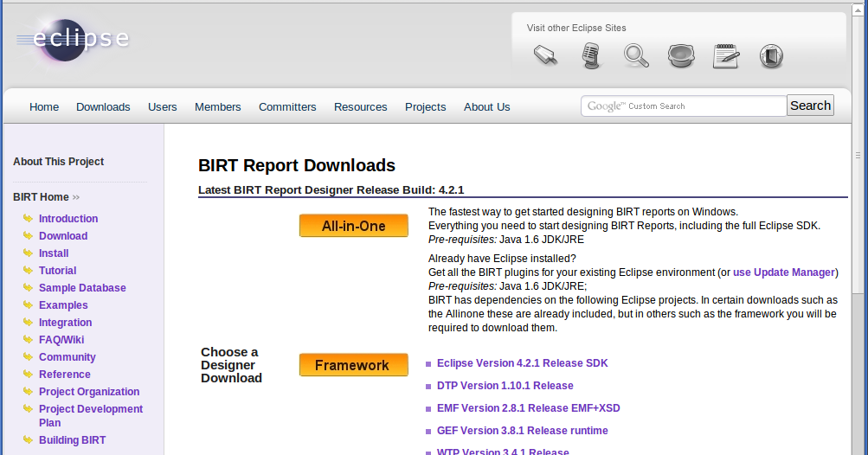Open the price tag icon under Visit other Eclipse Sites
This screenshot has height=455, width=868.
click(x=546, y=55)
